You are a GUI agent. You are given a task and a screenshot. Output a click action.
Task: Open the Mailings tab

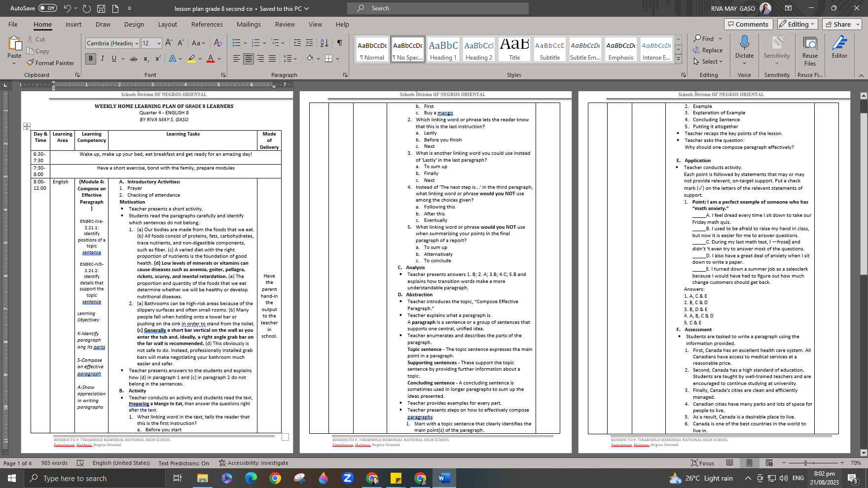[x=249, y=24]
